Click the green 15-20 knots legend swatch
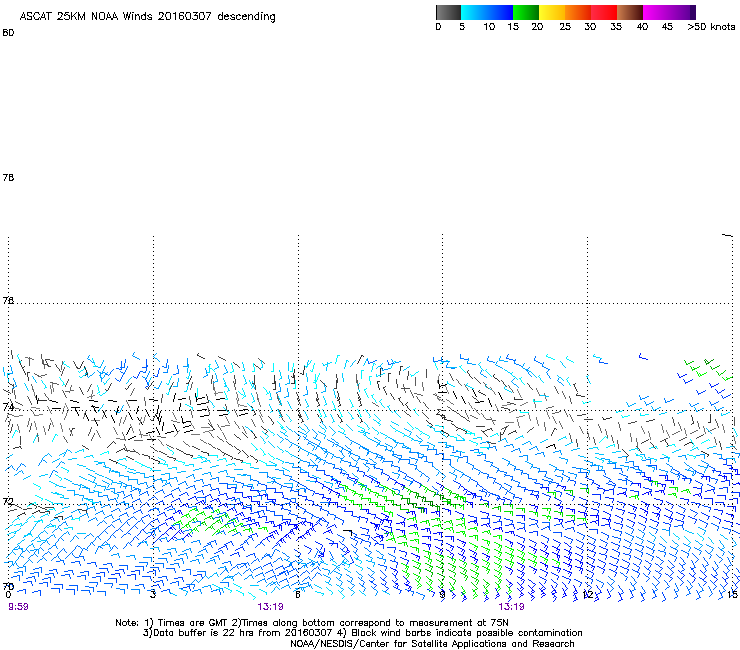The width and height of the screenshot is (740, 650). tap(526, 12)
